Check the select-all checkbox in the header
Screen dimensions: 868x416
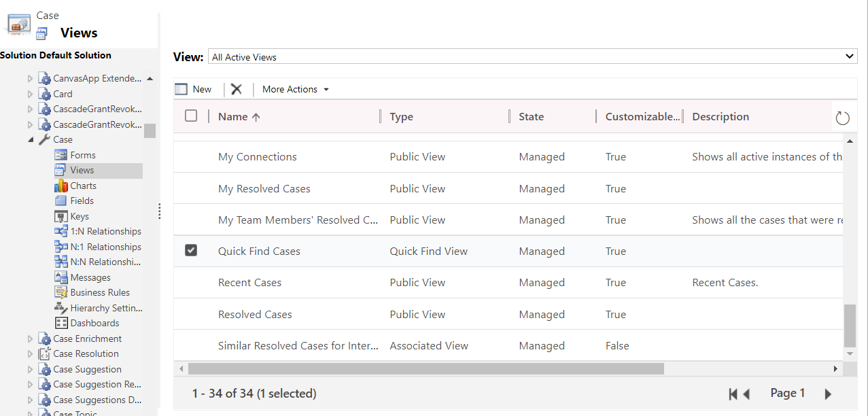point(191,116)
